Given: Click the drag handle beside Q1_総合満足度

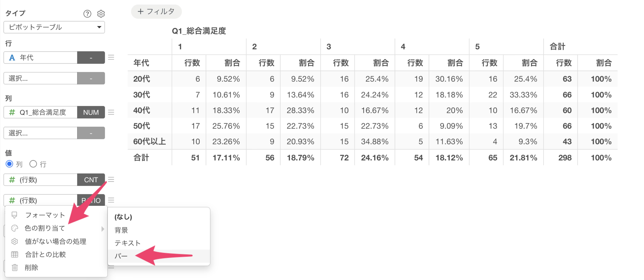Looking at the screenshot, I should tap(111, 112).
